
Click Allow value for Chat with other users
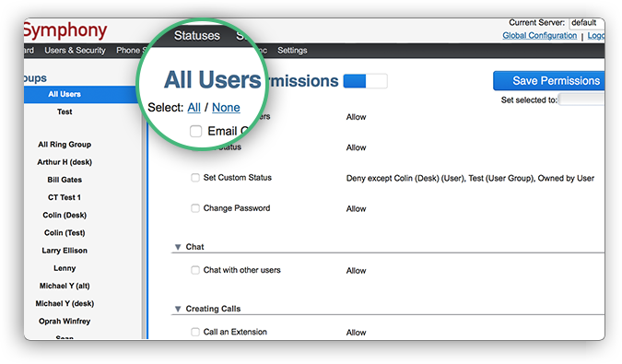click(x=356, y=271)
